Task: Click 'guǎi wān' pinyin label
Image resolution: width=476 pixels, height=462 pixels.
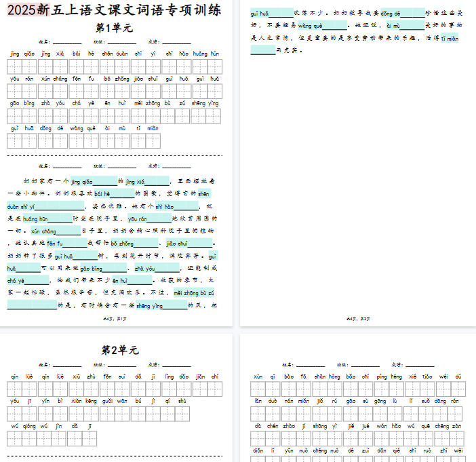Action: tap(115, 401)
